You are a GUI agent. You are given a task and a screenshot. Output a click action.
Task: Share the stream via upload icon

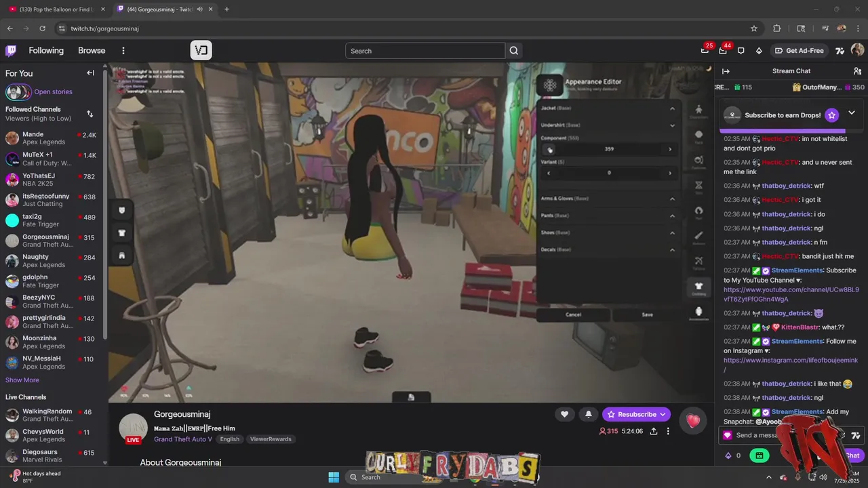tap(654, 431)
